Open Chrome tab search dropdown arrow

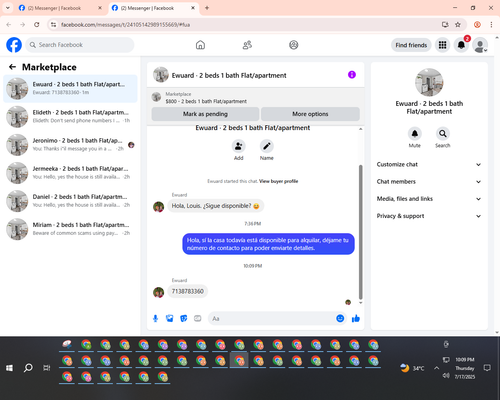click(x=8, y=8)
